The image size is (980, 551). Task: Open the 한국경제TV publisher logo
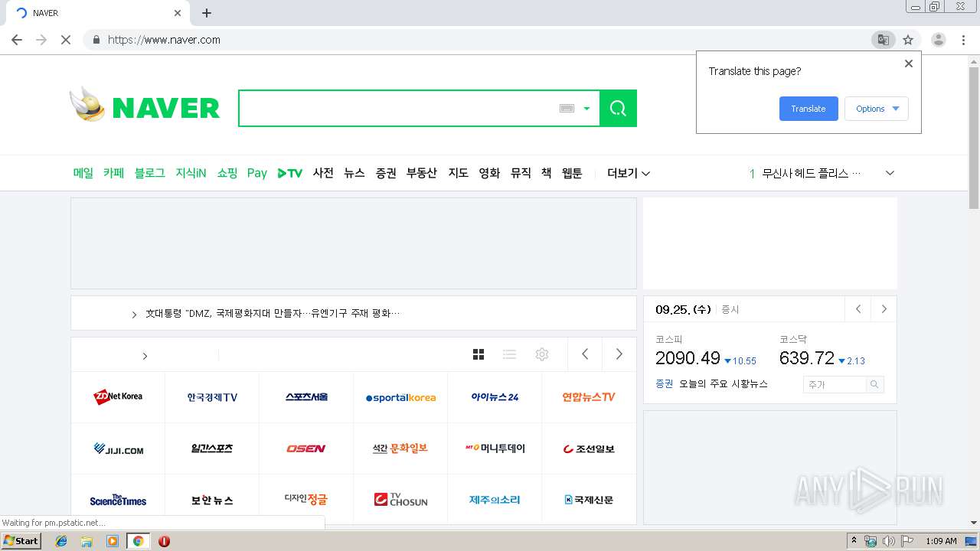pyautogui.click(x=212, y=397)
